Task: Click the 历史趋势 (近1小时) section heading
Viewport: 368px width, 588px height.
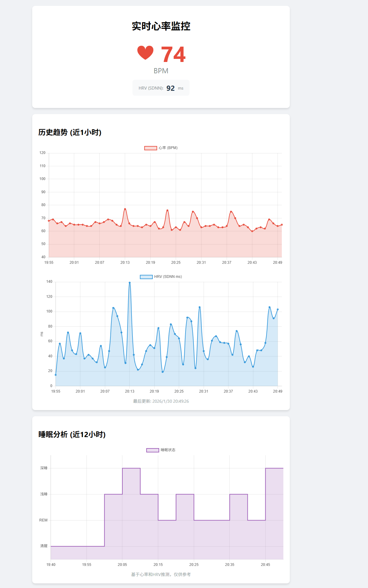Action: coord(70,132)
